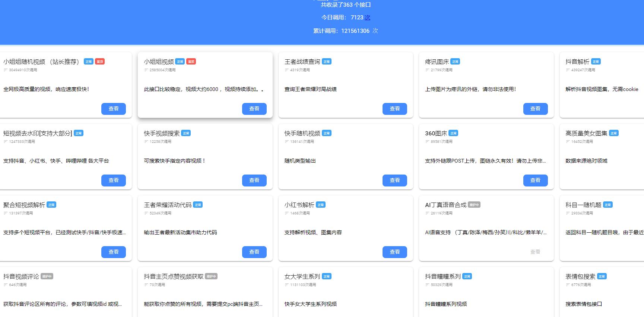Click the 维护中 badge beside 抖音视频评论
The width and height of the screenshot is (644, 317).
click(x=47, y=276)
